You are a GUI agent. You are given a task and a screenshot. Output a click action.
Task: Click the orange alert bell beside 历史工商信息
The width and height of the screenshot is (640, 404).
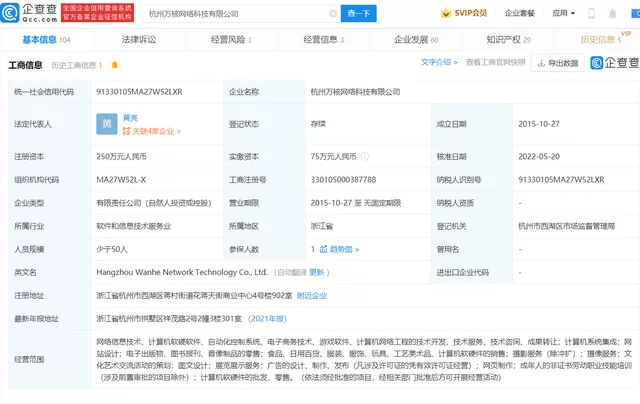pos(115,65)
